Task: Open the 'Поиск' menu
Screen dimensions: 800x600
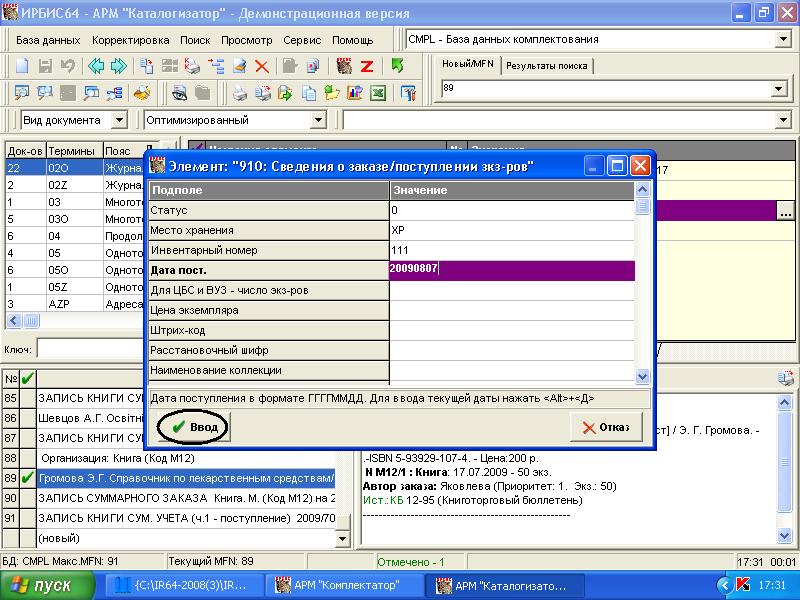Action: coord(195,40)
